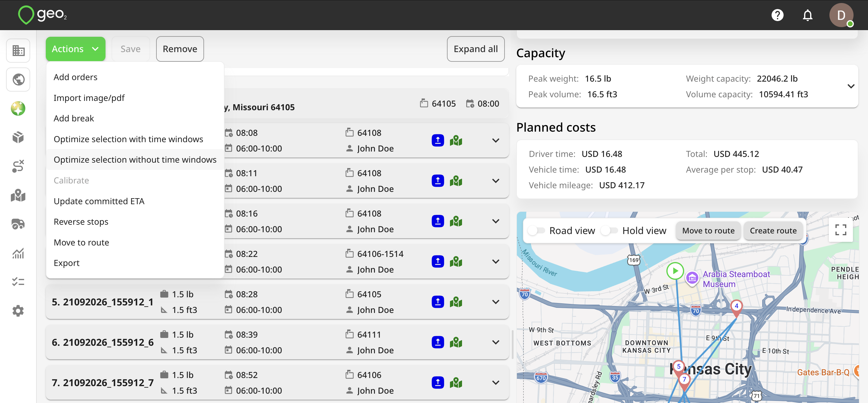Click the geo2 logo

[x=42, y=14]
